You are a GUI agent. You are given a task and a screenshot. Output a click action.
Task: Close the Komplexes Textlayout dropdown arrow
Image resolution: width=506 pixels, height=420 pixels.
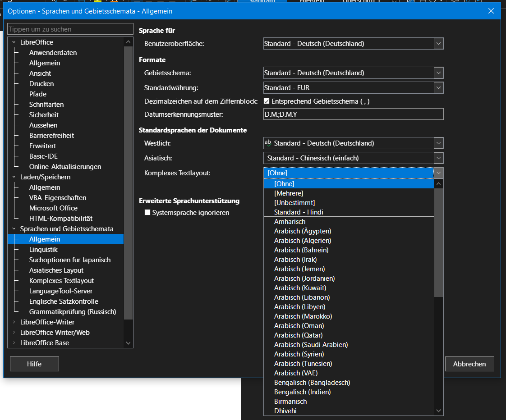438,173
